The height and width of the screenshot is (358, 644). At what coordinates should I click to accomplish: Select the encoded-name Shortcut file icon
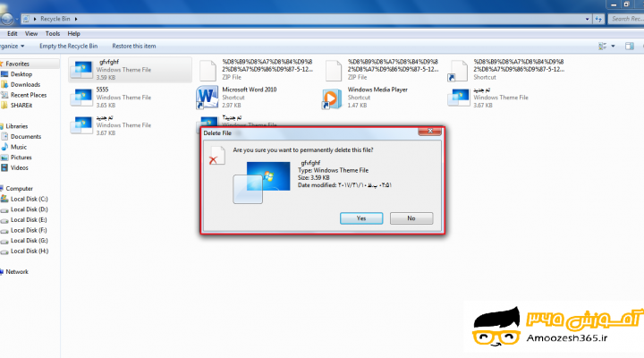pos(458,71)
